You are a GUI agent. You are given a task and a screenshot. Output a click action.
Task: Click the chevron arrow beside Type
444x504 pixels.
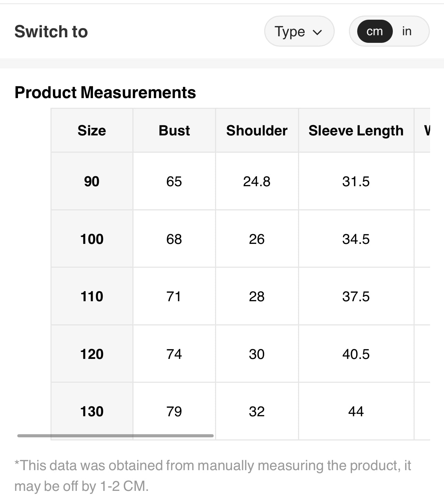pos(317,32)
